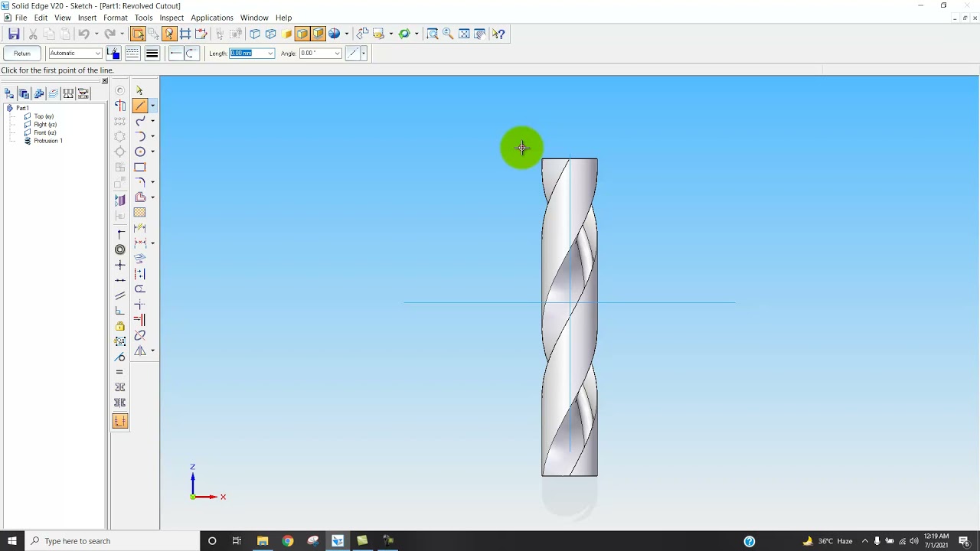980x551 pixels.
Task: Apply the Horizontal/Vertical relationship
Action: [x=120, y=265]
